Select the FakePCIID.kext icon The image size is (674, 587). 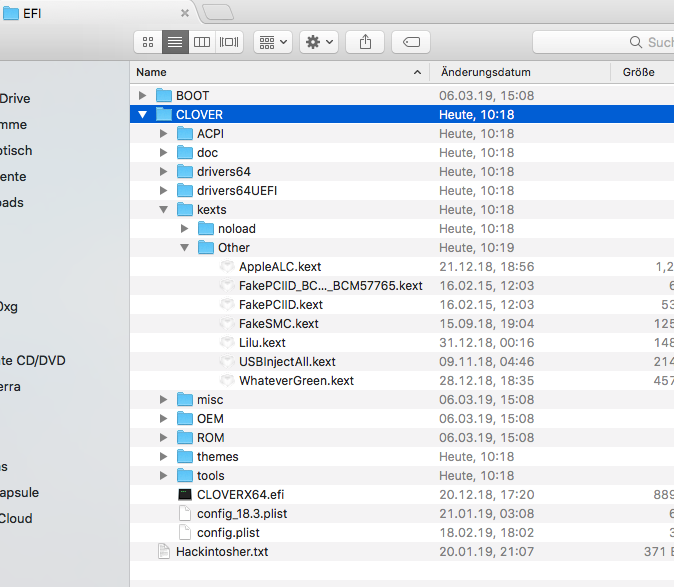pos(227,304)
